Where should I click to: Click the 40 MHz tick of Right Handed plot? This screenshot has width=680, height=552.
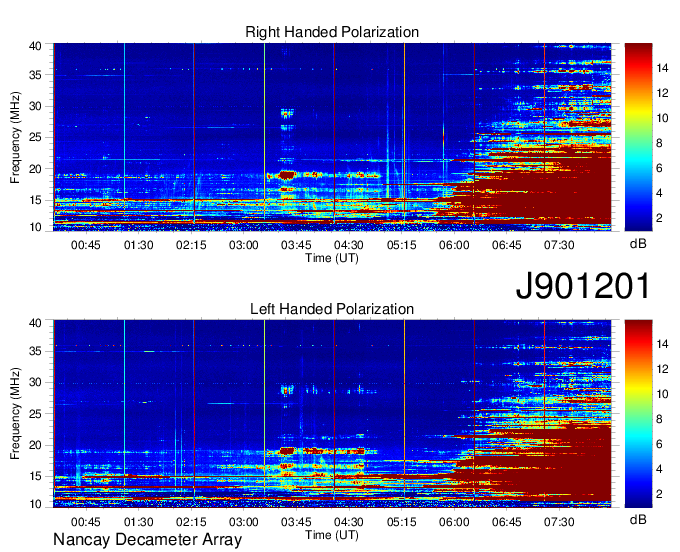click(36, 46)
